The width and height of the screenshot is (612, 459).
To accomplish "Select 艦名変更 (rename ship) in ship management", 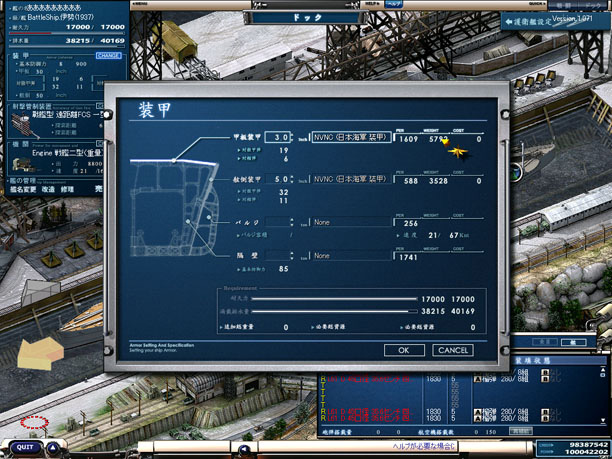I will 23,189.
